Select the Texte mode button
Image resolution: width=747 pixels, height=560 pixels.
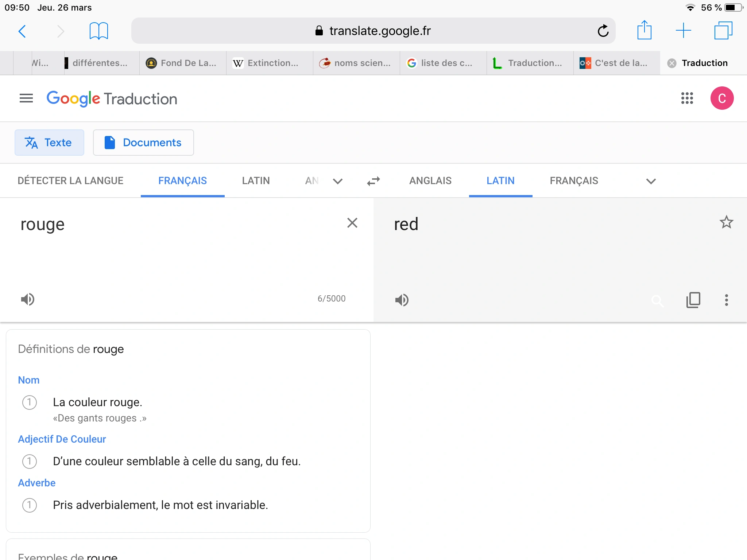click(x=49, y=143)
